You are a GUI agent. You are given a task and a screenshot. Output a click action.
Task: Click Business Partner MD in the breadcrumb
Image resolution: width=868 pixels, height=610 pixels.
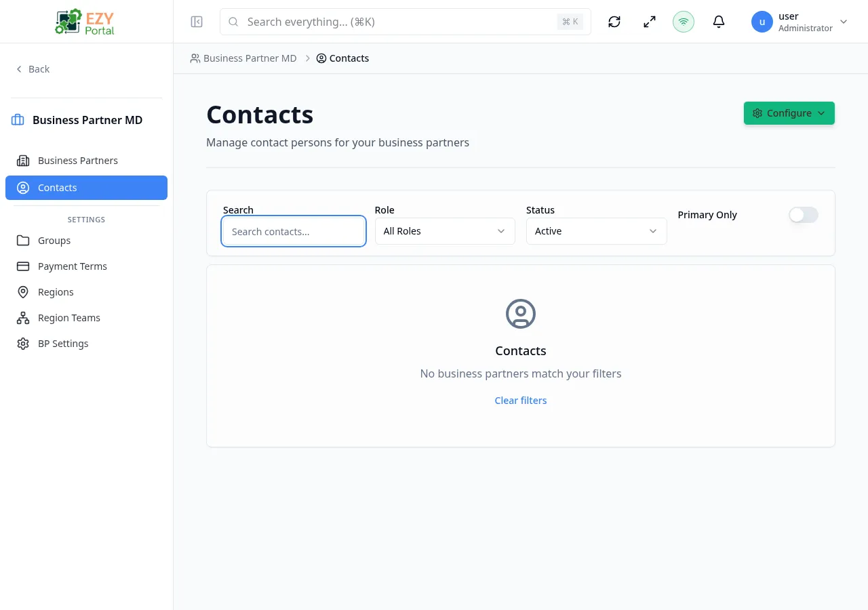point(250,58)
